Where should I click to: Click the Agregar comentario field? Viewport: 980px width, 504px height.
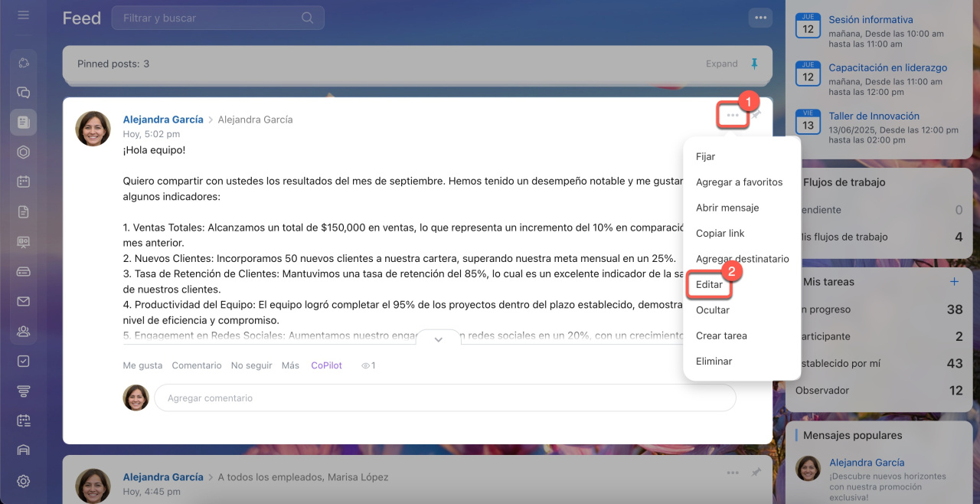point(445,398)
